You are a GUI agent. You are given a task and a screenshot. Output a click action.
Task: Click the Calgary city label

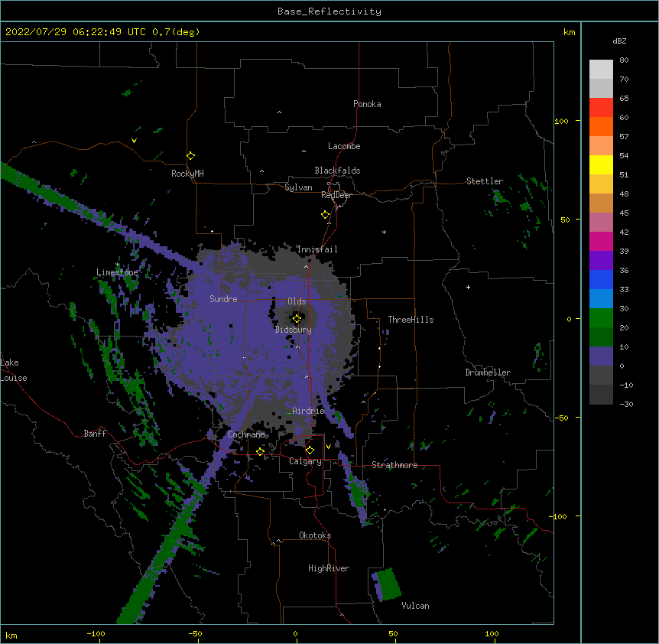305,461
